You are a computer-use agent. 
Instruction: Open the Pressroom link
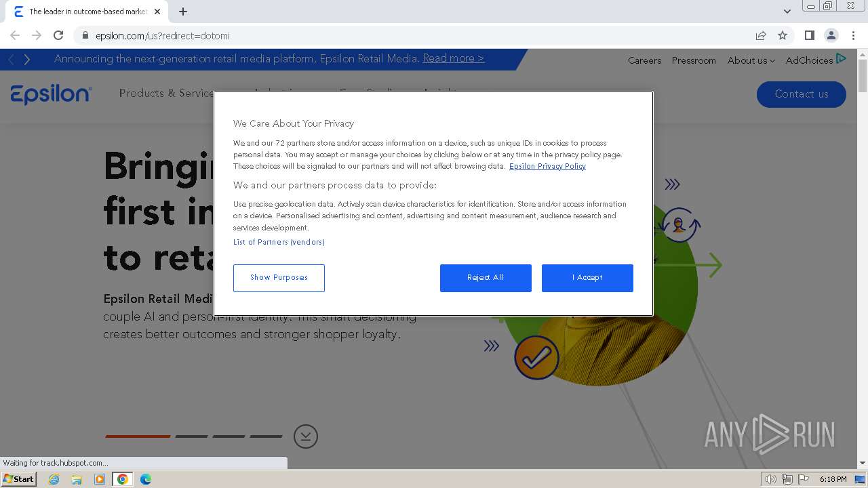(694, 60)
